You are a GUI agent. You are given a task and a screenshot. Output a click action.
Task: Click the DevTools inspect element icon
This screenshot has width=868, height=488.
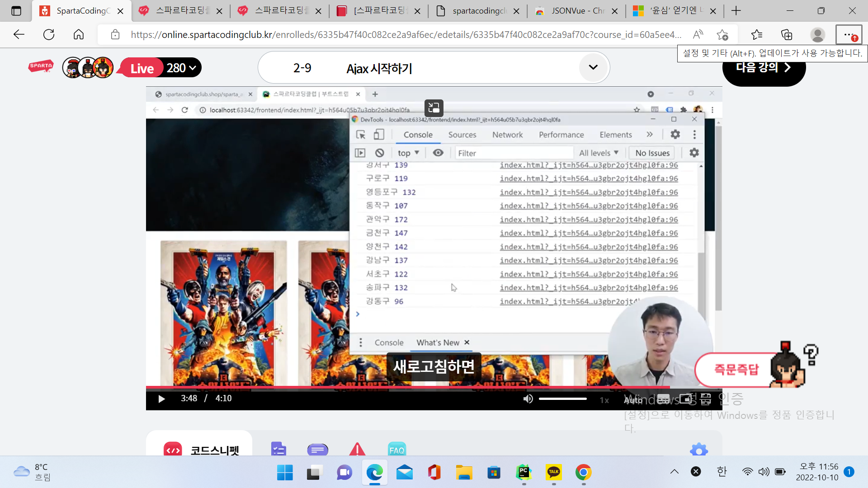pos(361,135)
